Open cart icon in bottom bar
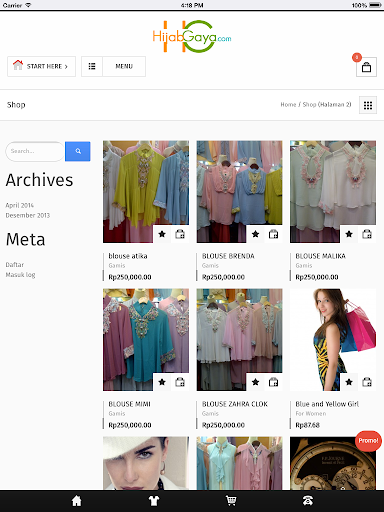This screenshot has height=512, width=384. point(231,500)
